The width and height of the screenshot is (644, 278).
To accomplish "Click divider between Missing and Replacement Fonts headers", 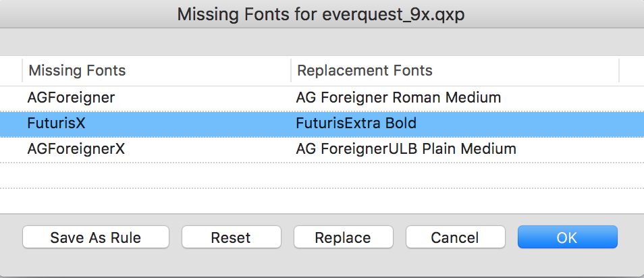I will 291,71.
